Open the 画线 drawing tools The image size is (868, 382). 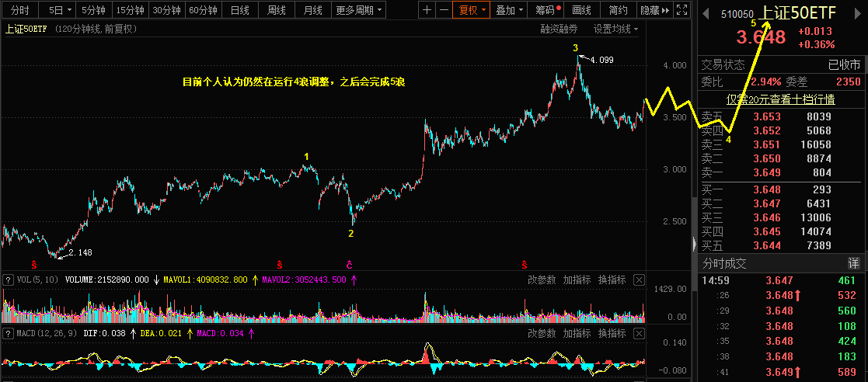pyautogui.click(x=581, y=10)
